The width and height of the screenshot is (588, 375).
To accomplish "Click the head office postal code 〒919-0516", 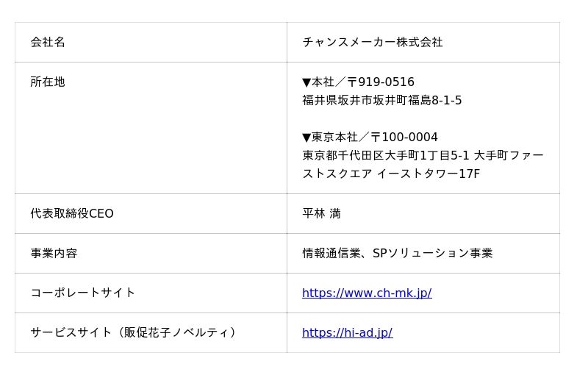I will pyautogui.click(x=380, y=82).
